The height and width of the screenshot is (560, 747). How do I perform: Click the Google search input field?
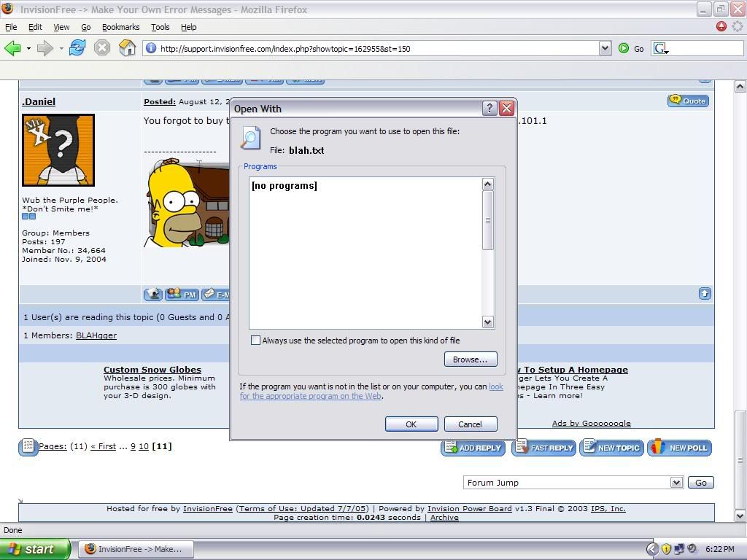pos(706,48)
